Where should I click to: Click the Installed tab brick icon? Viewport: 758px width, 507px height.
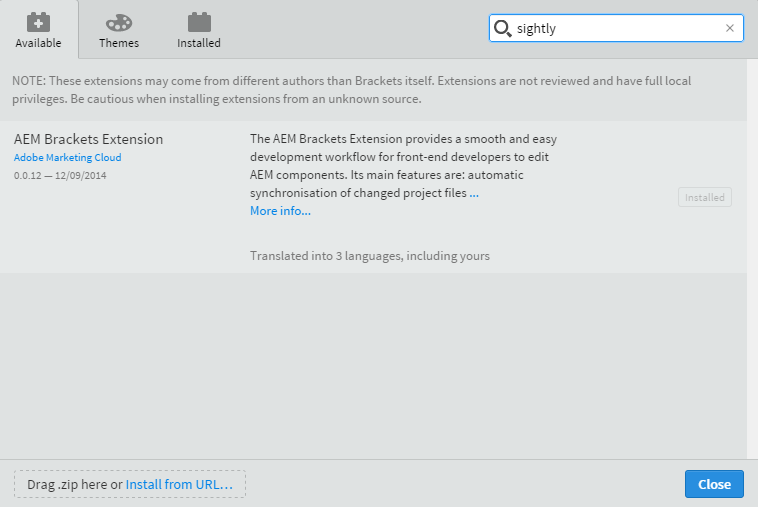[x=199, y=22]
